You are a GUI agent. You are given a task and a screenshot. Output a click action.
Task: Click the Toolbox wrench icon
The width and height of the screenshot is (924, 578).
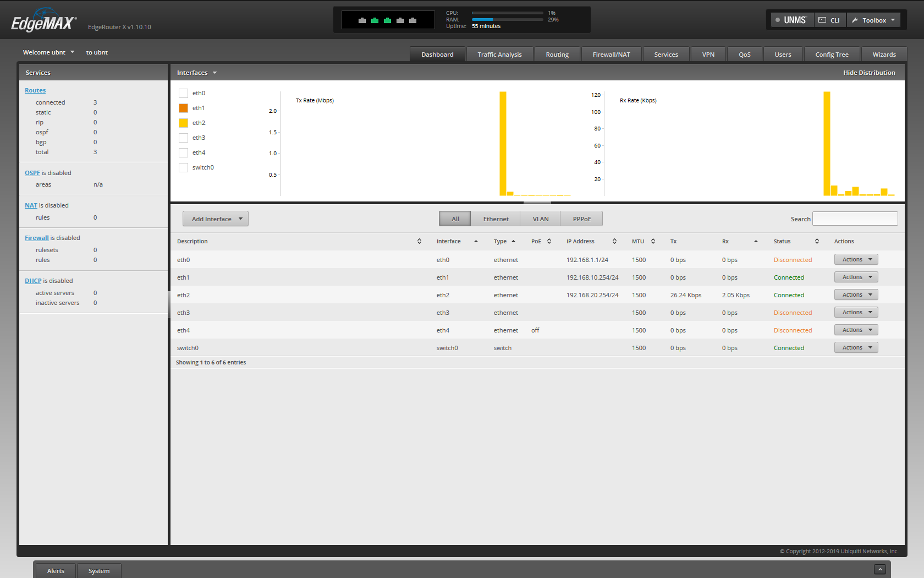[855, 20]
